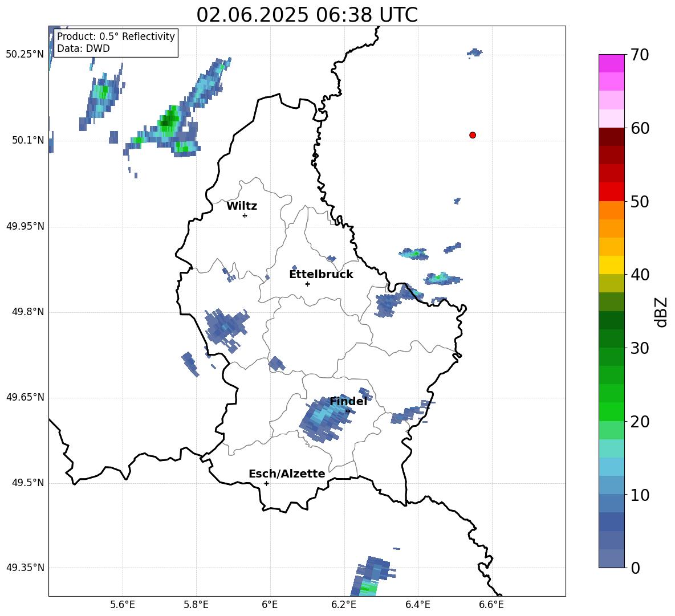
Task: Click the orange colorbar segment below 50
Action: click(x=611, y=210)
